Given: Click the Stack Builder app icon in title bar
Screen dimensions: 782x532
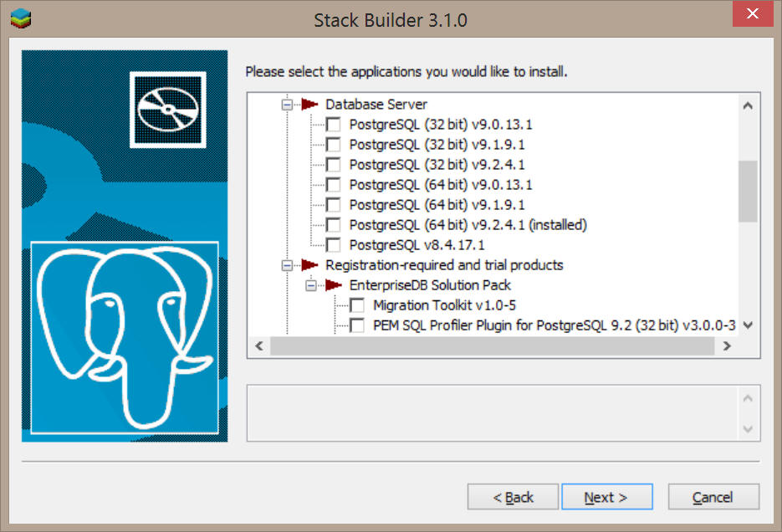Looking at the screenshot, I should pos(20,18).
